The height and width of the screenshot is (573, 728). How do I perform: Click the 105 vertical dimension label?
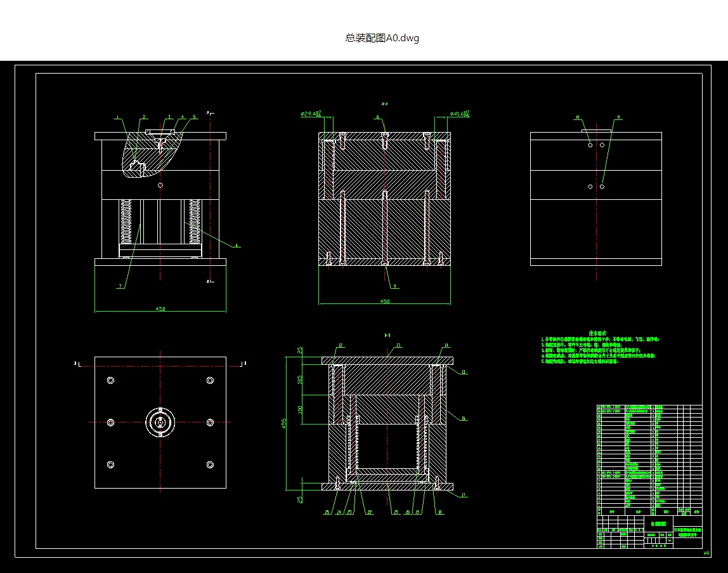[300, 379]
